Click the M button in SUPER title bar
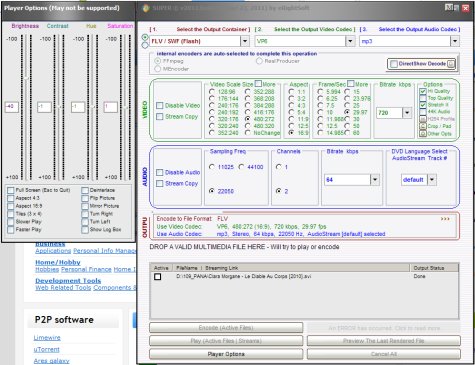 [x=449, y=7]
